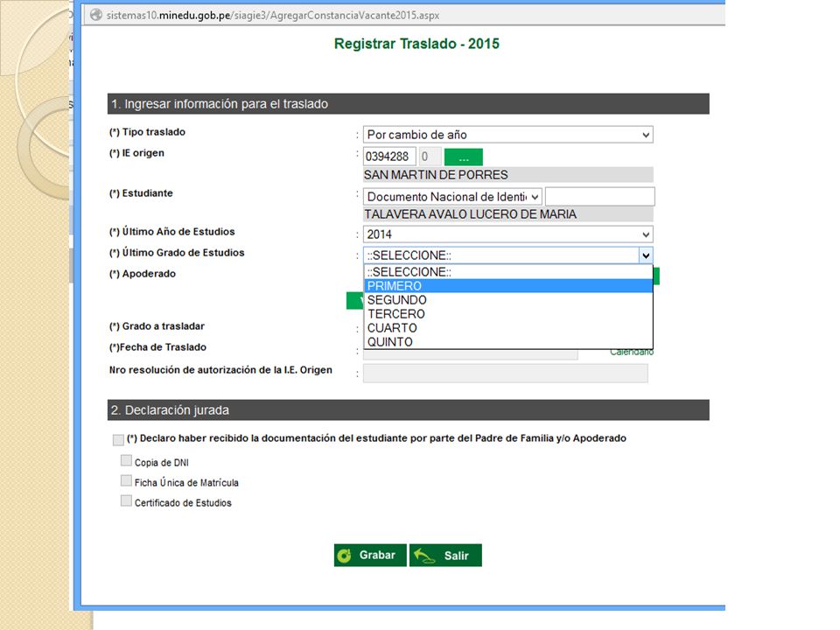The height and width of the screenshot is (630, 840).
Task: Check the Ficha Única de Matrícula checkbox
Action: 126,480
